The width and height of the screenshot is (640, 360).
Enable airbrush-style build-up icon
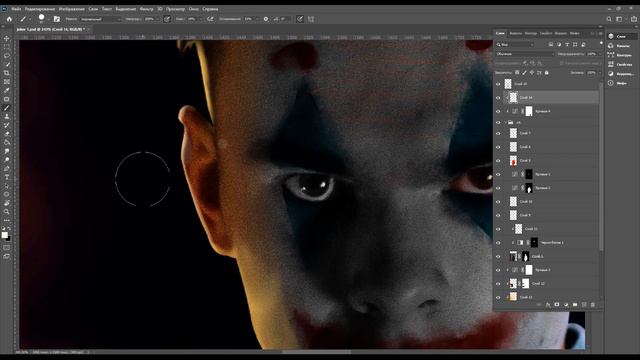(x=210, y=19)
